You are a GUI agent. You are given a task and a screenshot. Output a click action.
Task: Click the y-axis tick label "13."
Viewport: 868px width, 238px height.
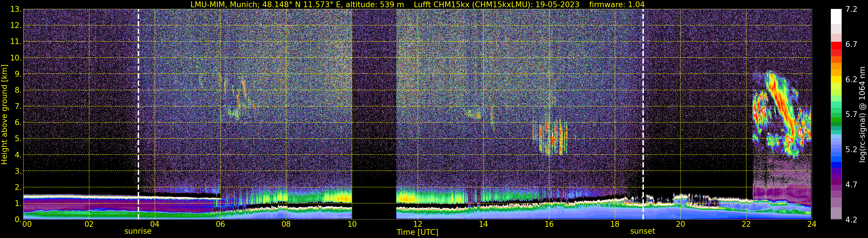[16, 9]
